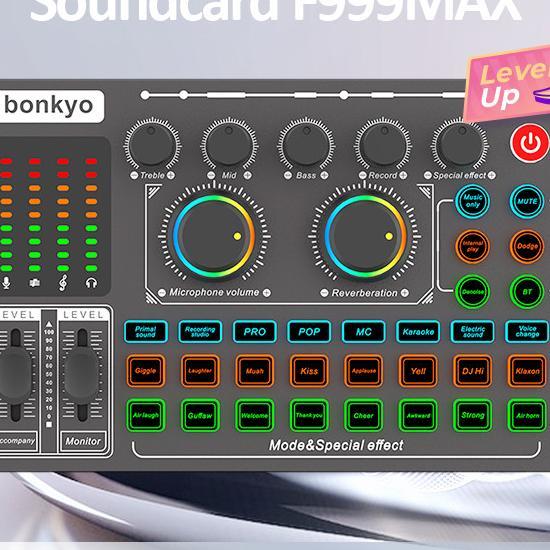
Task: Play the Cheer effect
Action: coord(364,415)
